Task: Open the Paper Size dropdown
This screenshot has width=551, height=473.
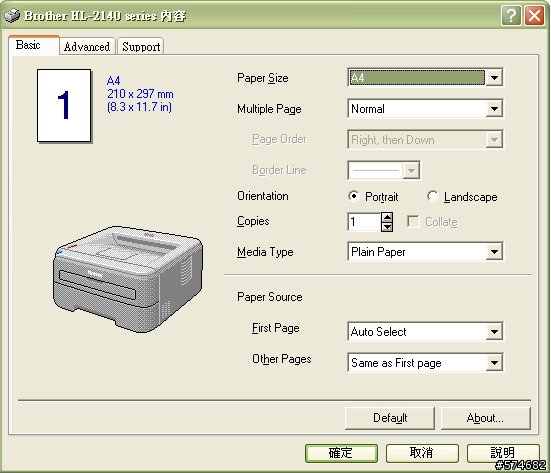Action: pyautogui.click(x=425, y=78)
